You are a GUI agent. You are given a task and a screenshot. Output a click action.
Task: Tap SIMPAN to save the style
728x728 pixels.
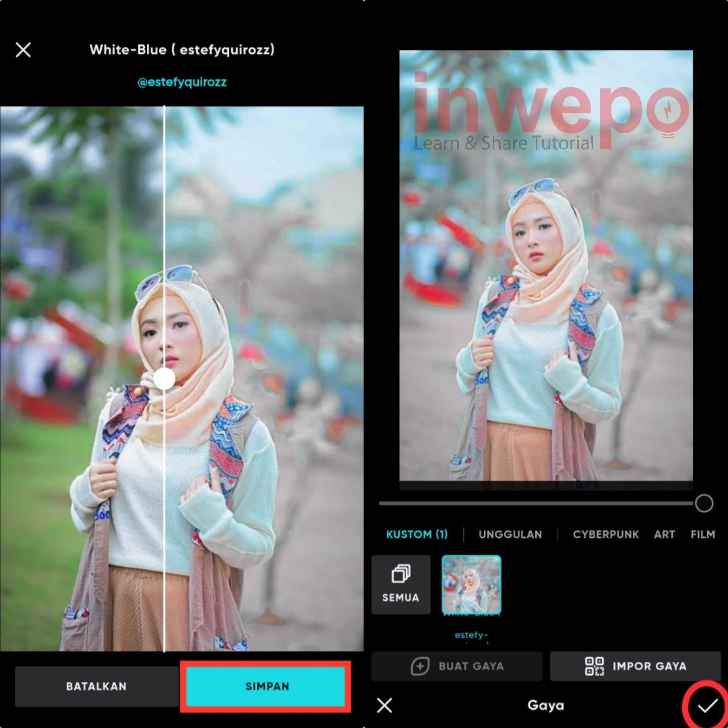pyautogui.click(x=267, y=686)
